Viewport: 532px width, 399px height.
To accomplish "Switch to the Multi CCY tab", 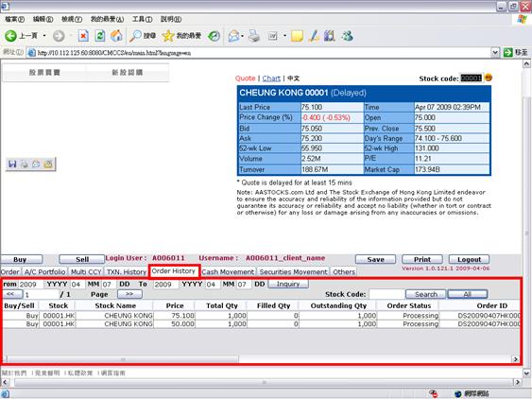I will pyautogui.click(x=86, y=272).
